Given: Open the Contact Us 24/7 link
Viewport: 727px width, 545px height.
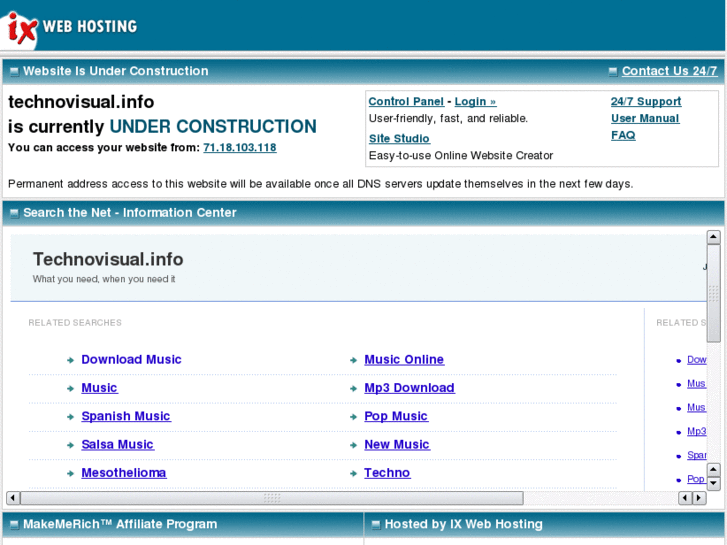Looking at the screenshot, I should (669, 71).
